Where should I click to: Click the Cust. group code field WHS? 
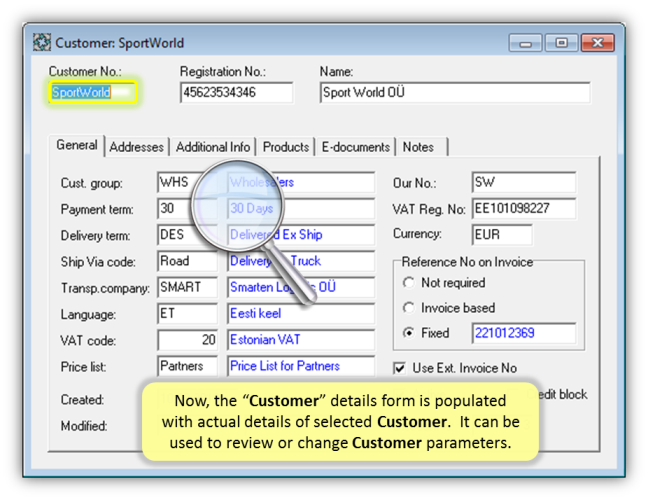pyautogui.click(x=187, y=182)
